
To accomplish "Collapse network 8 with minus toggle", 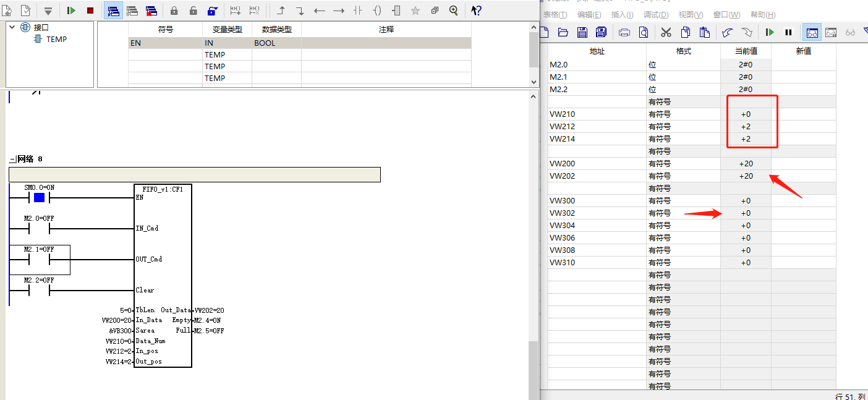I will [12, 159].
